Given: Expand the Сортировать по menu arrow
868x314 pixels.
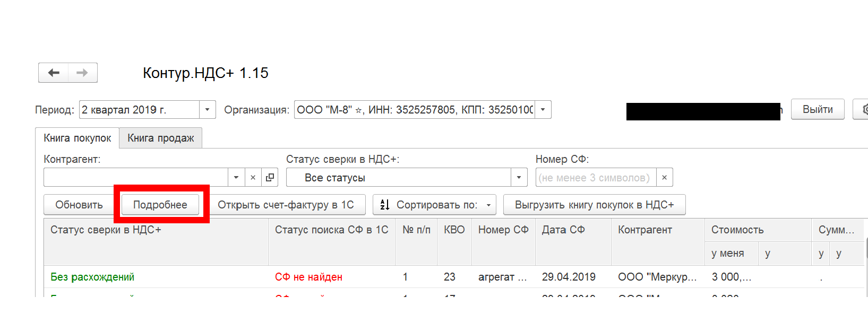Looking at the screenshot, I should [x=488, y=205].
